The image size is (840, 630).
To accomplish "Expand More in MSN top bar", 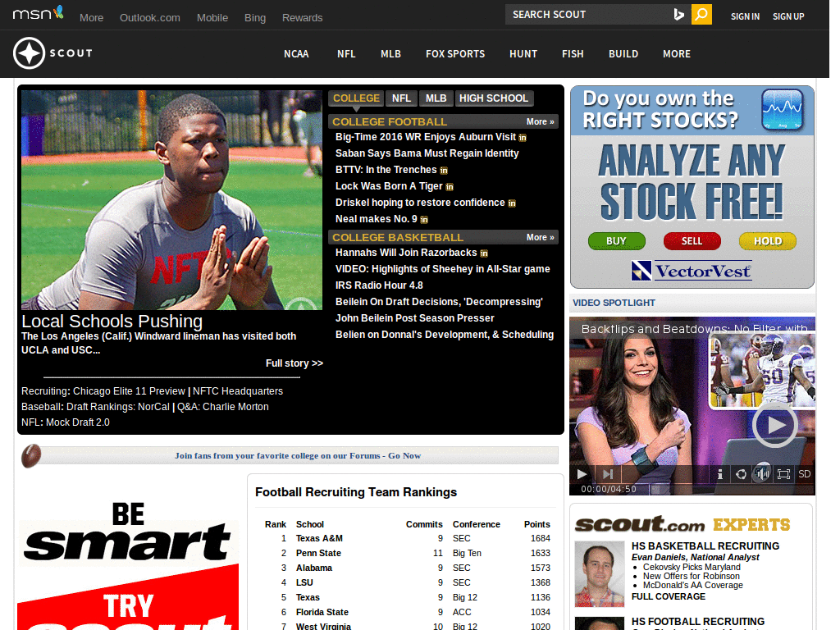I will pos(92,18).
